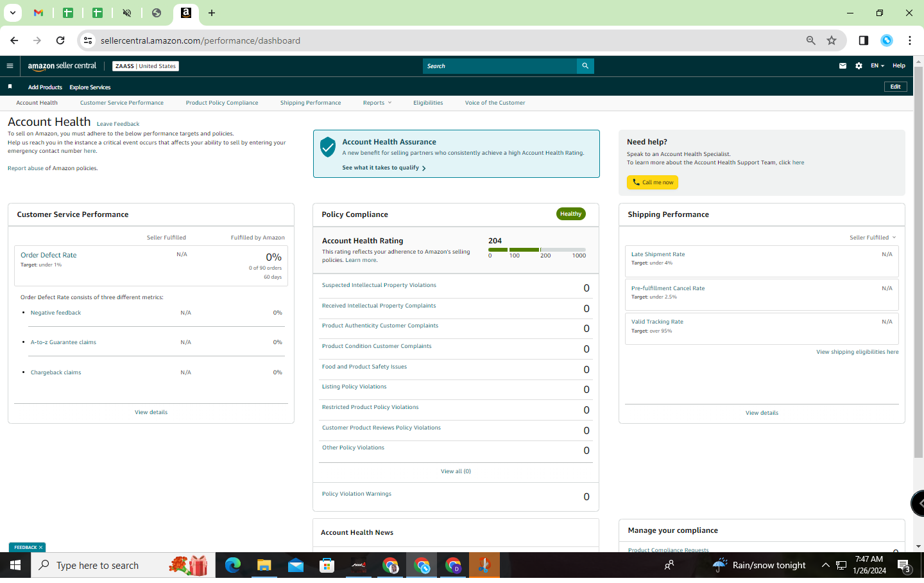924x583 pixels.
Task: Open Suspected Intellectual Property Violations
Action: pyautogui.click(x=379, y=285)
